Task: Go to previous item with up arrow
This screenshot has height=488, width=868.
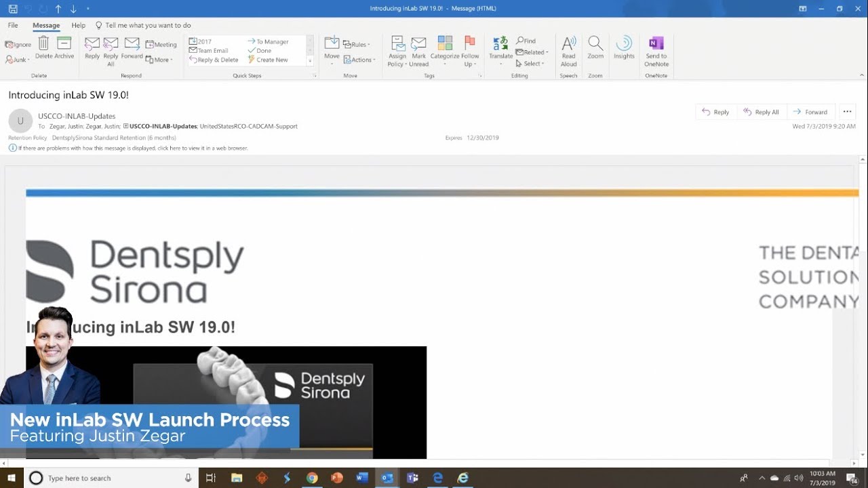Action: [x=58, y=9]
